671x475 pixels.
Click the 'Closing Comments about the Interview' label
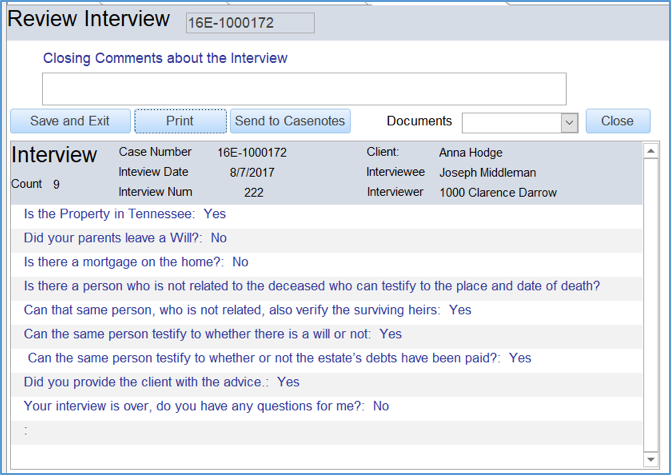point(165,58)
